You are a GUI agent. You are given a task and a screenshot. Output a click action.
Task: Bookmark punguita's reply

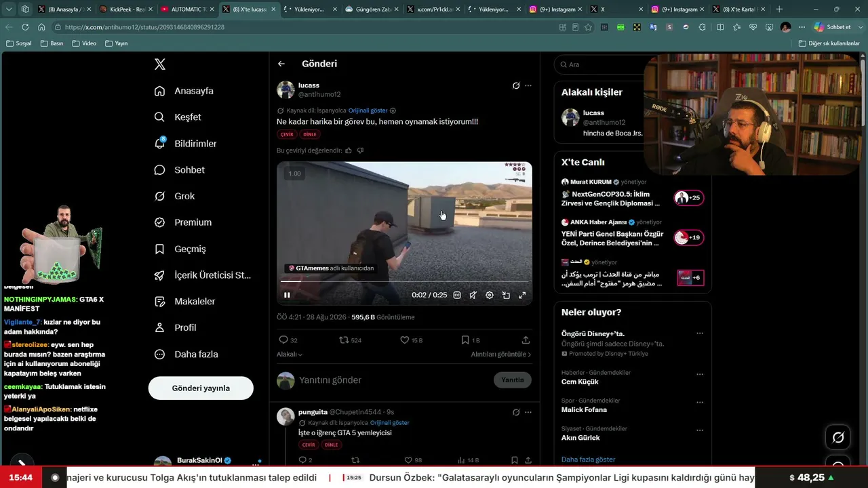click(x=514, y=460)
